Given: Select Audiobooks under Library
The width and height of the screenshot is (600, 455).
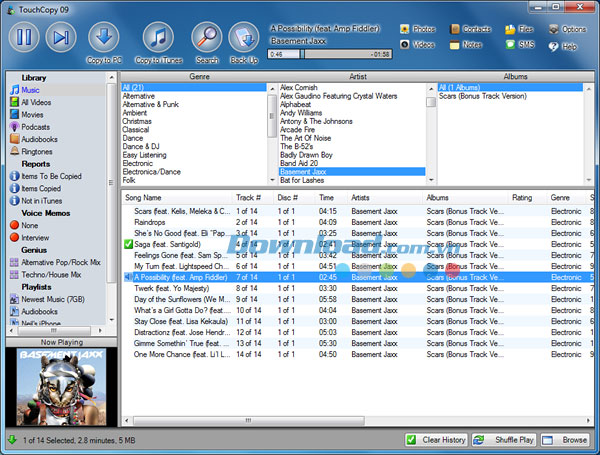Looking at the screenshot, I should [39, 139].
